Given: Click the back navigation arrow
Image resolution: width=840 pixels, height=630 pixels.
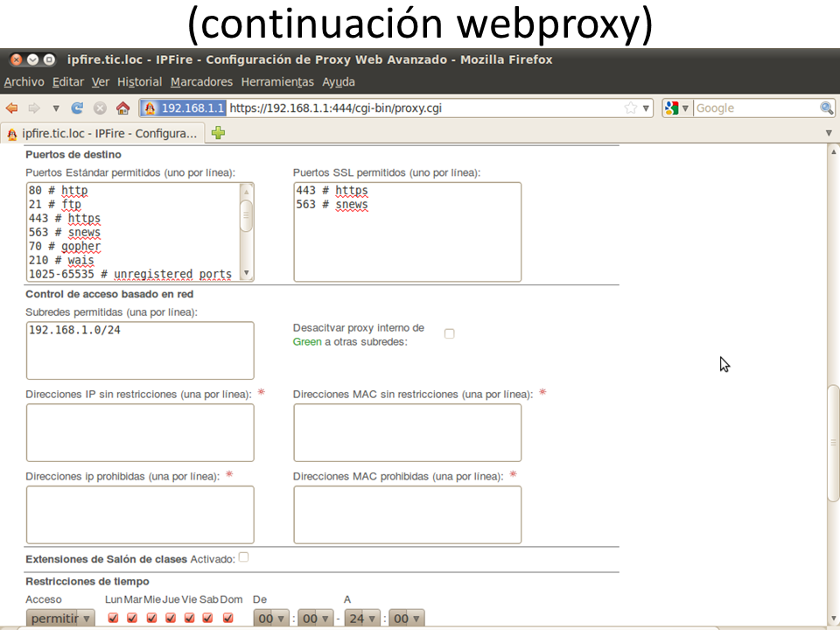Looking at the screenshot, I should coord(11,108).
